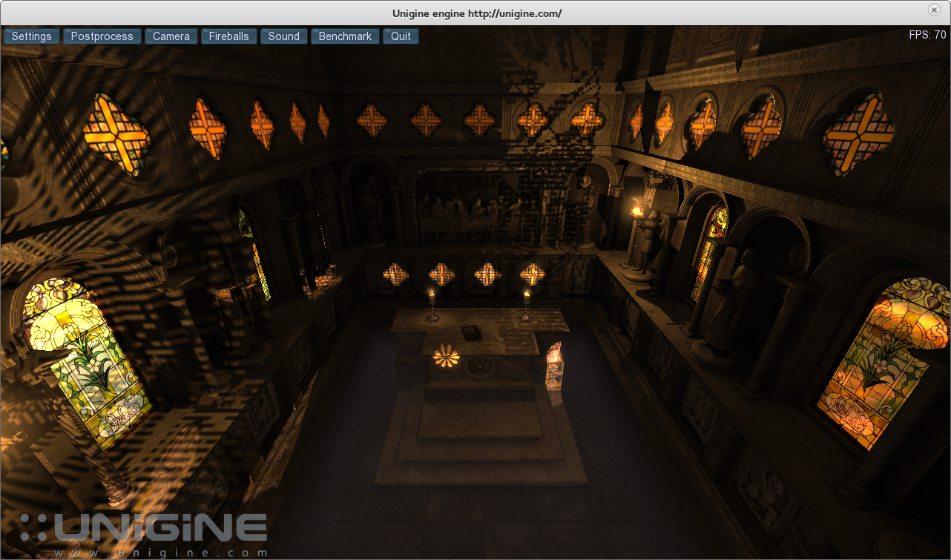Start the Benchmark
951x560 pixels.
click(x=345, y=36)
